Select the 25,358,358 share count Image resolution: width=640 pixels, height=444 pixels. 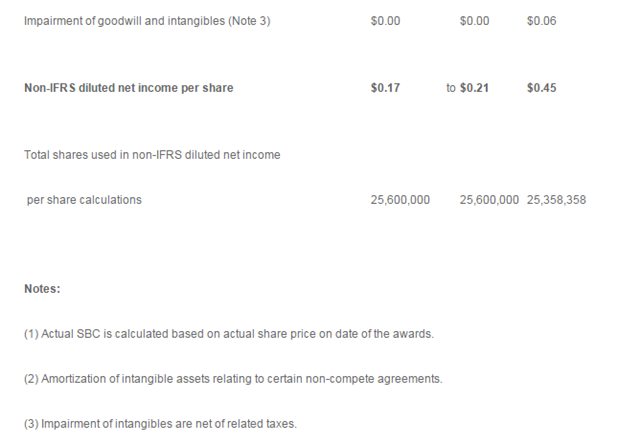pyautogui.click(x=556, y=200)
